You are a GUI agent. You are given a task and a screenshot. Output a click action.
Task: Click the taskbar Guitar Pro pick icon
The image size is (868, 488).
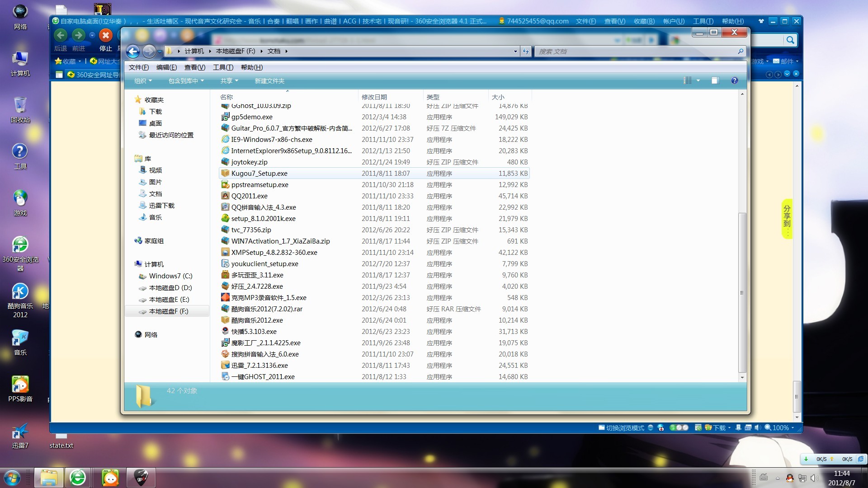tap(141, 478)
